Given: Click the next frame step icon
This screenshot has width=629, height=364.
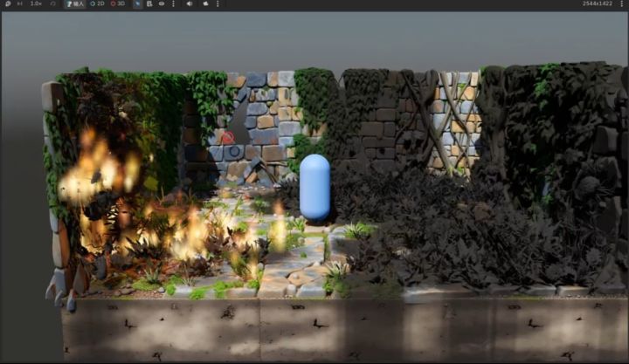Looking at the screenshot, I should 19,3.
